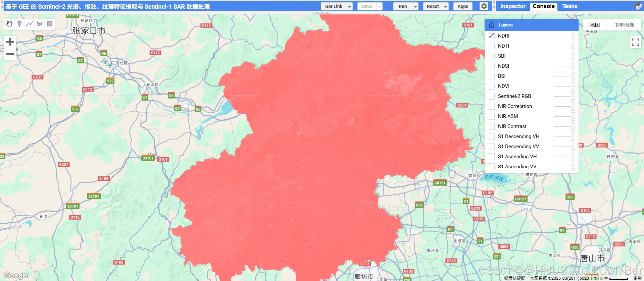Enable the SBI layer checkbox
644x281 pixels.
(491, 56)
